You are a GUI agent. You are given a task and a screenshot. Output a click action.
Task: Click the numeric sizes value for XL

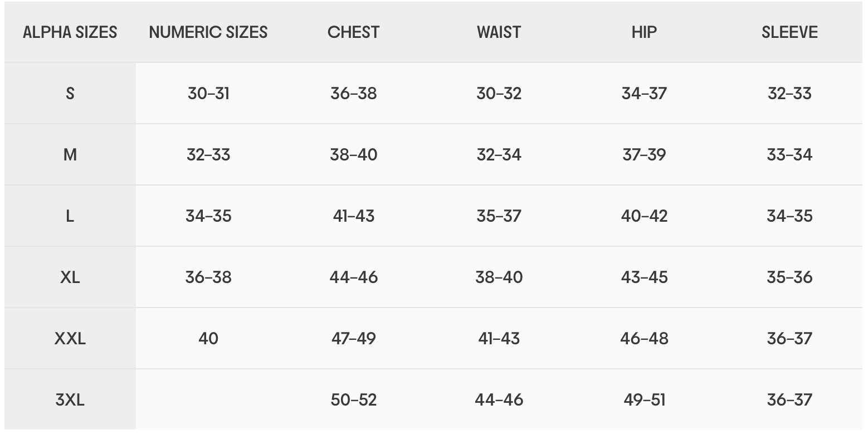208,277
